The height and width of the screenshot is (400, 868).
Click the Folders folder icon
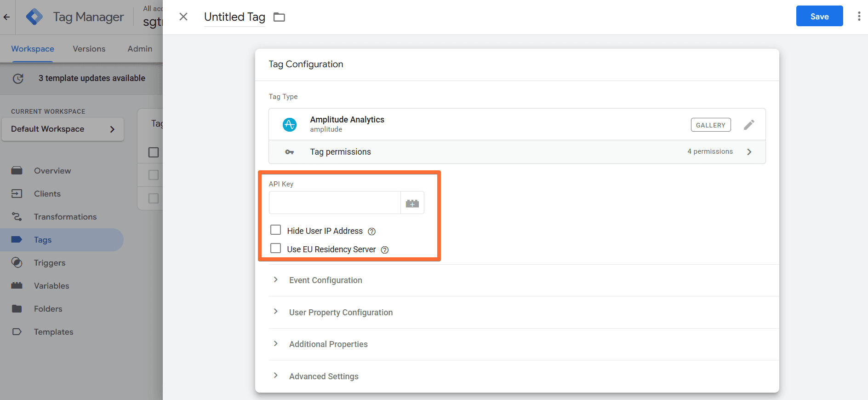click(17, 309)
